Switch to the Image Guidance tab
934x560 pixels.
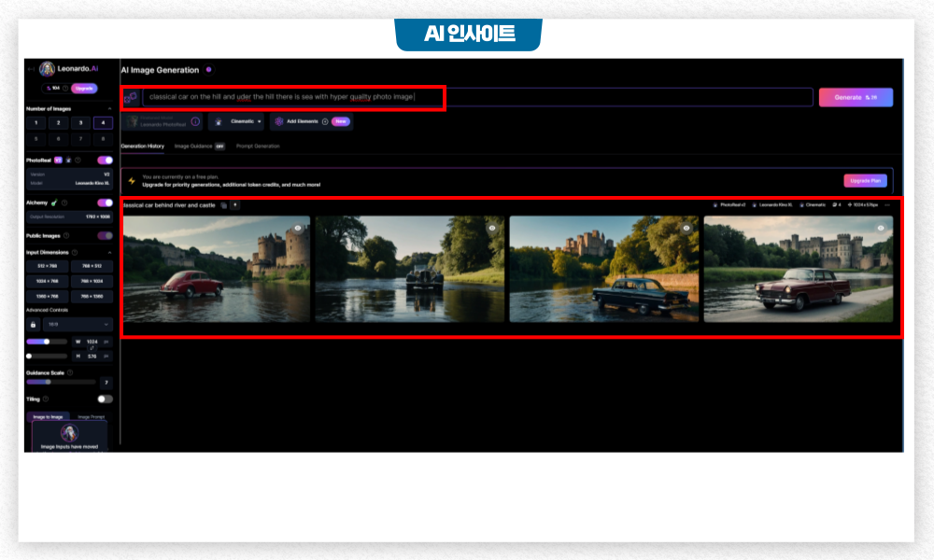(x=199, y=146)
